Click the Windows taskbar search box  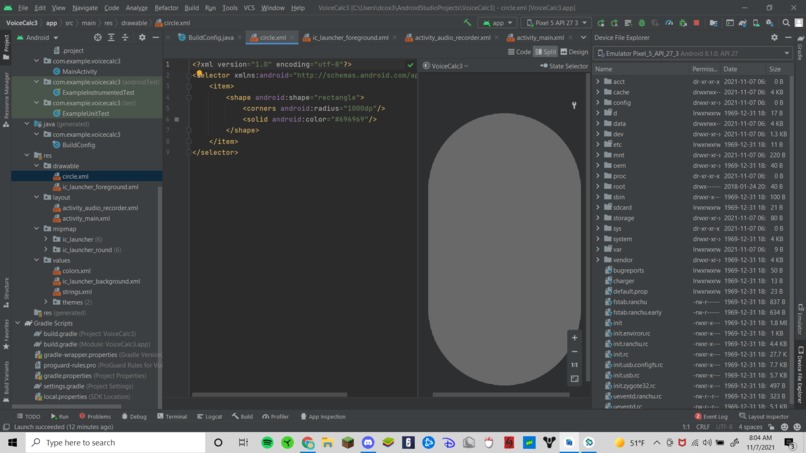(115, 443)
